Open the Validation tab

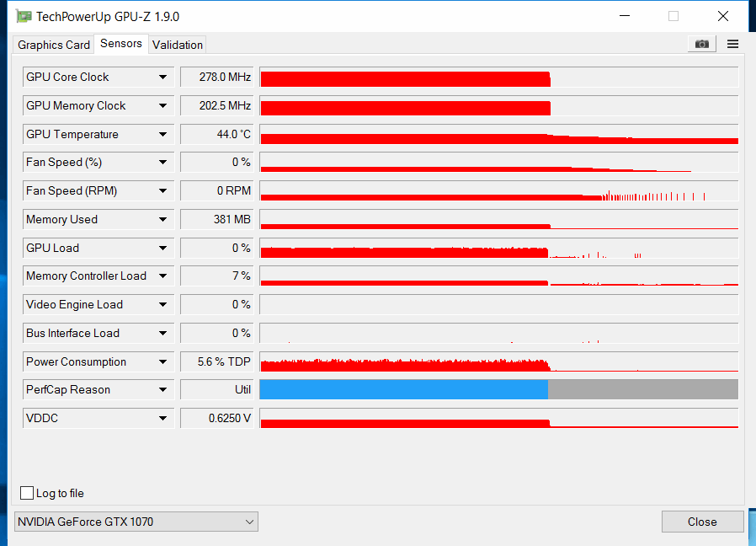click(x=178, y=45)
